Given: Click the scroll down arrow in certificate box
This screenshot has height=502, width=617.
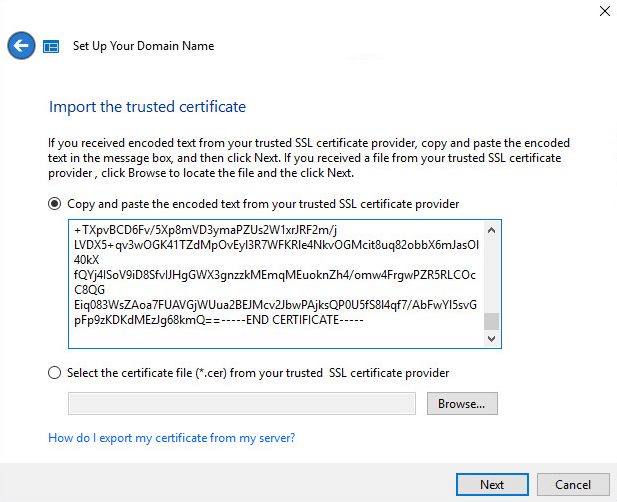Looking at the screenshot, I should [490, 340].
